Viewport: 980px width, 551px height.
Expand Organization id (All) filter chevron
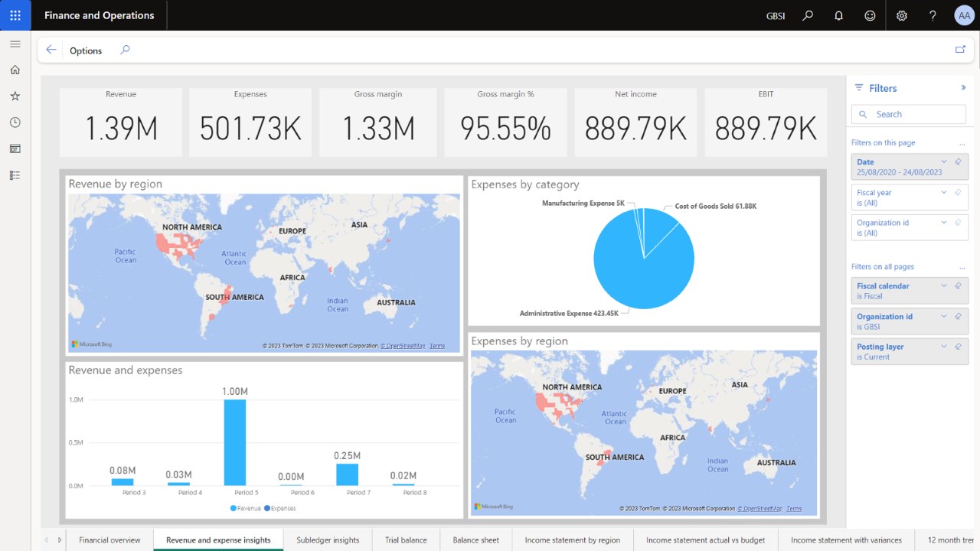(x=944, y=223)
